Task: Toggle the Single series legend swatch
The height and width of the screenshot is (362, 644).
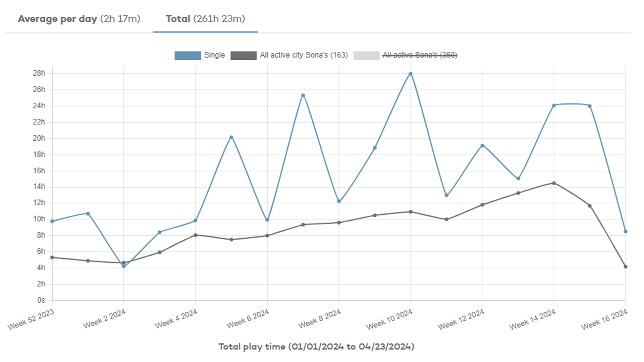Action: pyautogui.click(x=187, y=55)
